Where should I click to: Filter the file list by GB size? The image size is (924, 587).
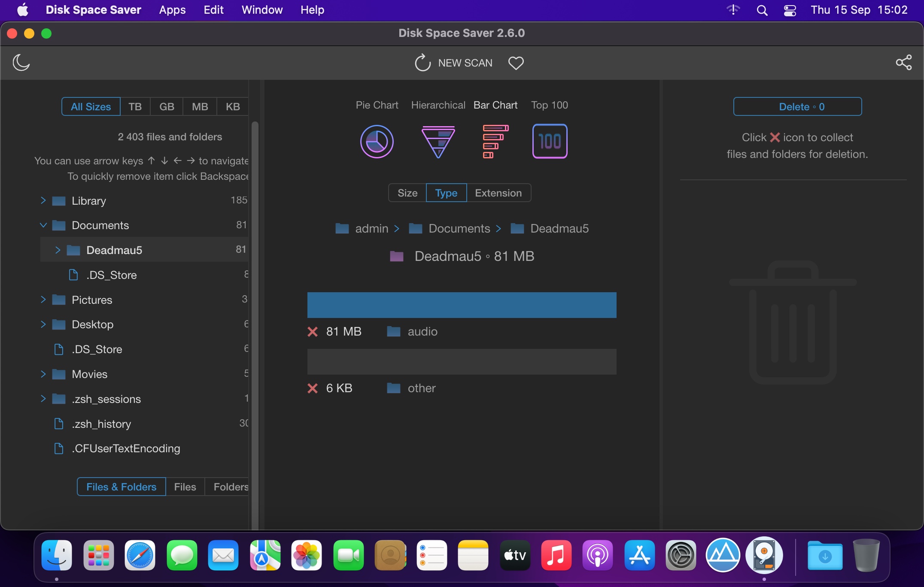pyautogui.click(x=167, y=107)
